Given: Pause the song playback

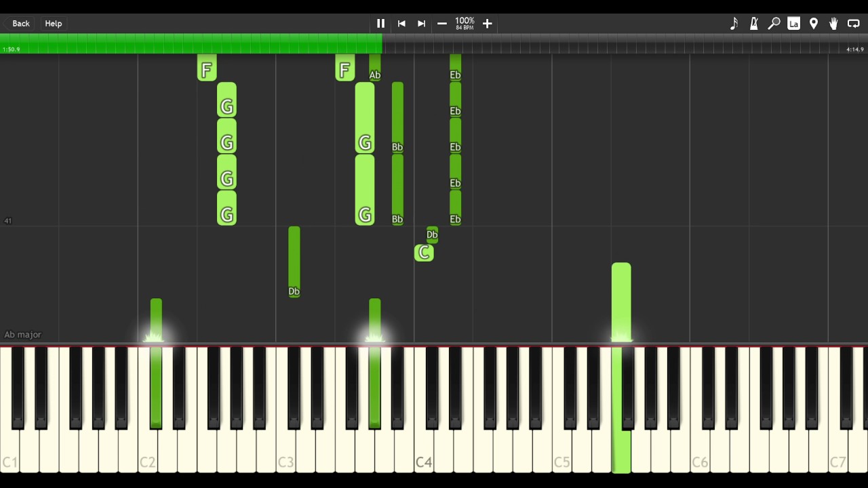Looking at the screenshot, I should pos(380,24).
